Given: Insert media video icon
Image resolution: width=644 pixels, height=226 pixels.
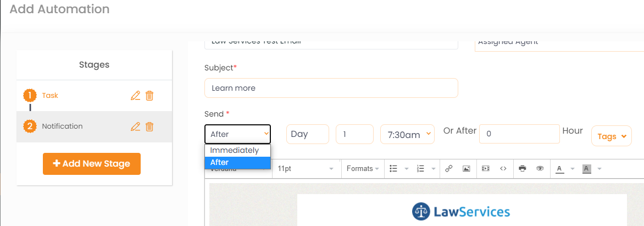Looking at the screenshot, I should (486, 168).
